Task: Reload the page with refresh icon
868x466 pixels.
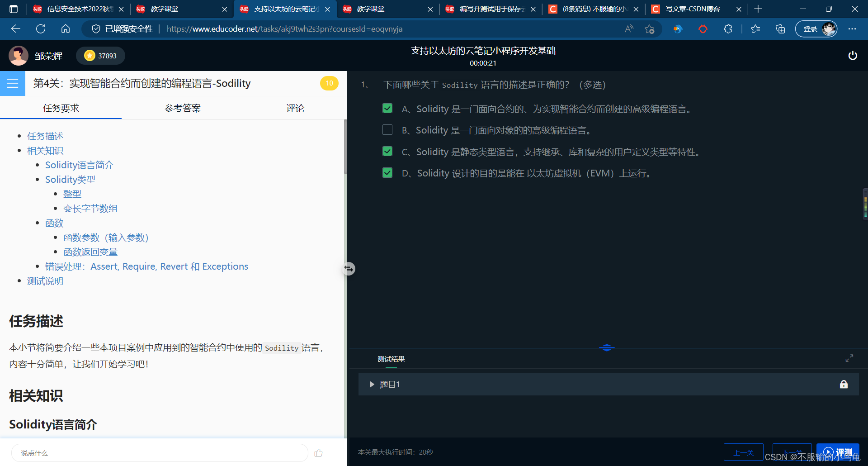Action: tap(41, 29)
